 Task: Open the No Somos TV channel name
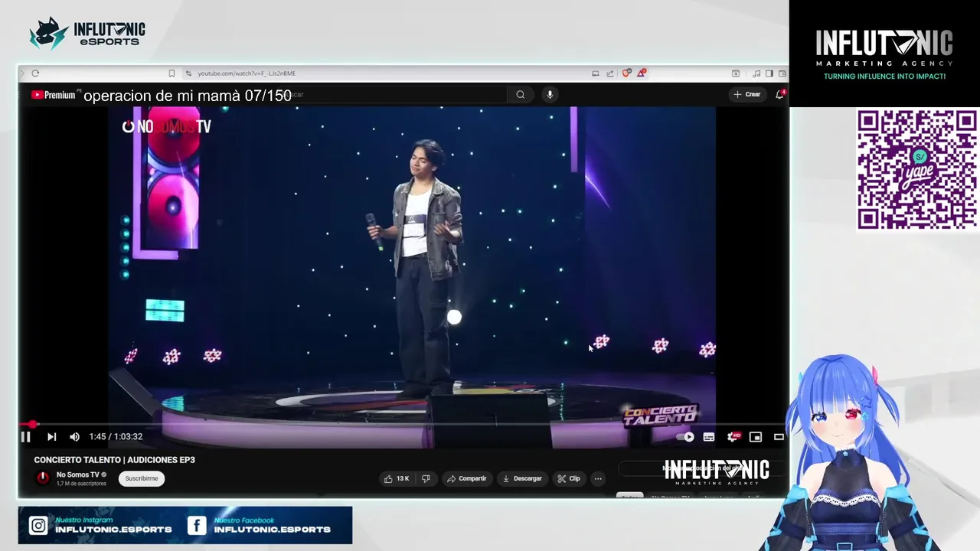pos(77,474)
